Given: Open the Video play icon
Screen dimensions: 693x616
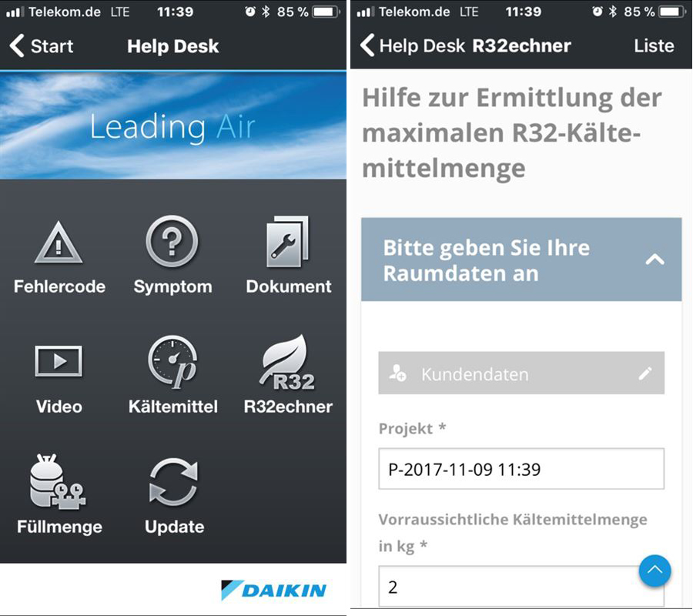Looking at the screenshot, I should (59, 361).
